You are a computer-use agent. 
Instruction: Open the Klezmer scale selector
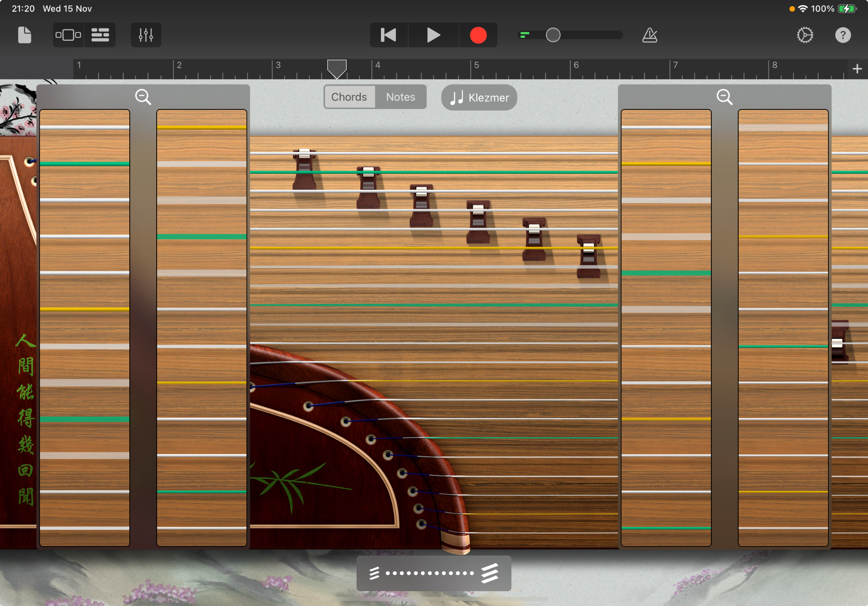[479, 97]
